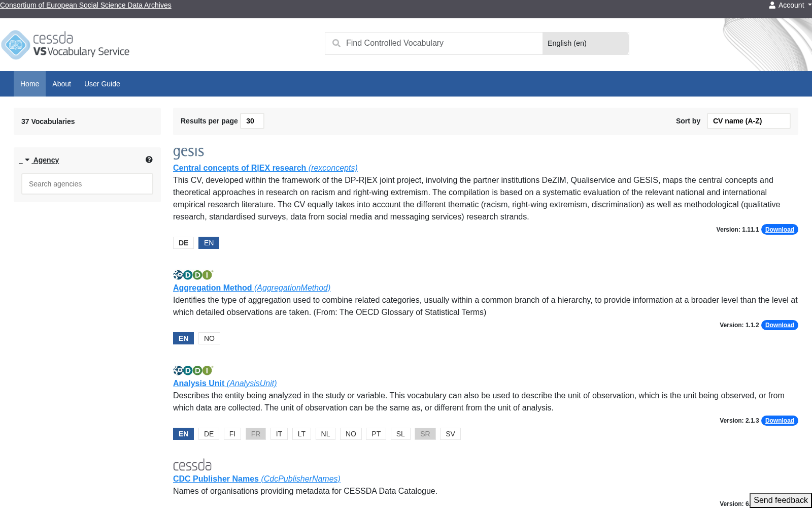Open the About page
The height and width of the screenshot is (508, 812).
point(61,84)
